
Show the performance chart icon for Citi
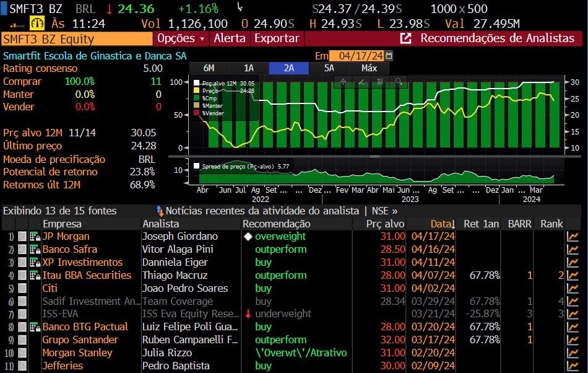tap(573, 288)
